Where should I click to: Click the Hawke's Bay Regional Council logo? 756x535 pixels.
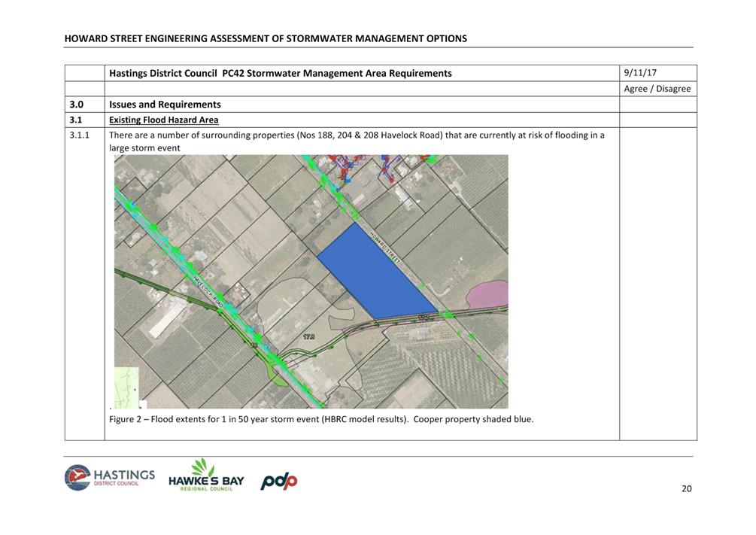click(x=206, y=476)
